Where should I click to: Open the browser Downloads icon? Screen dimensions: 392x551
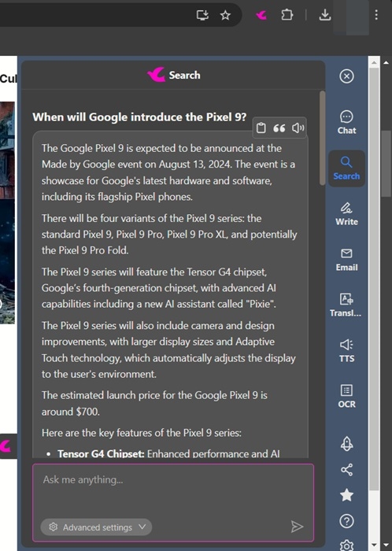[x=325, y=15]
